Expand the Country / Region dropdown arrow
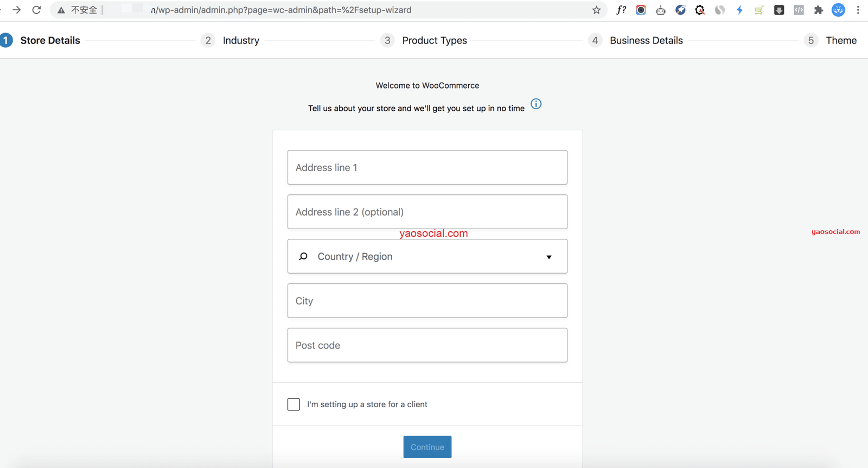The width and height of the screenshot is (868, 468). [549, 257]
